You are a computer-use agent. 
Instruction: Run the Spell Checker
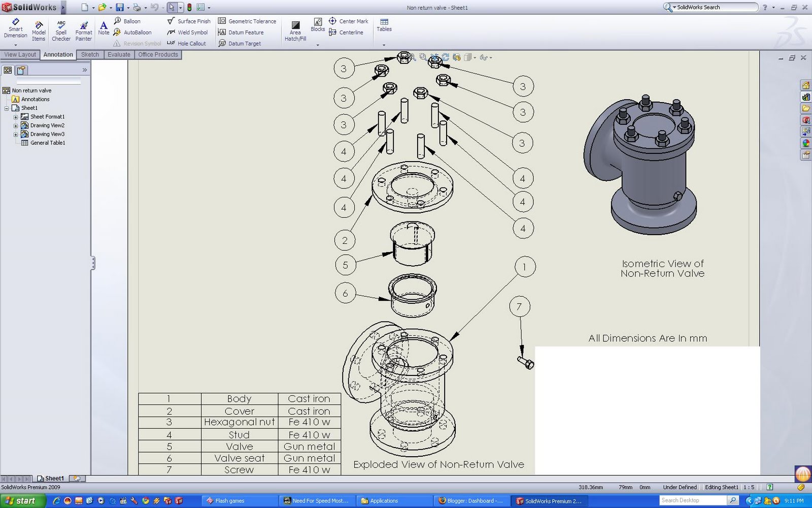click(x=61, y=29)
